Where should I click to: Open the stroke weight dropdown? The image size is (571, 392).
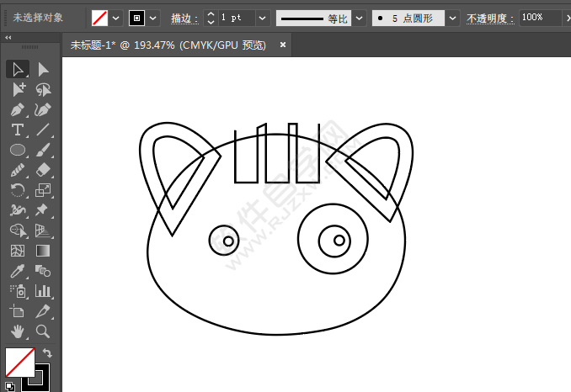pos(262,18)
